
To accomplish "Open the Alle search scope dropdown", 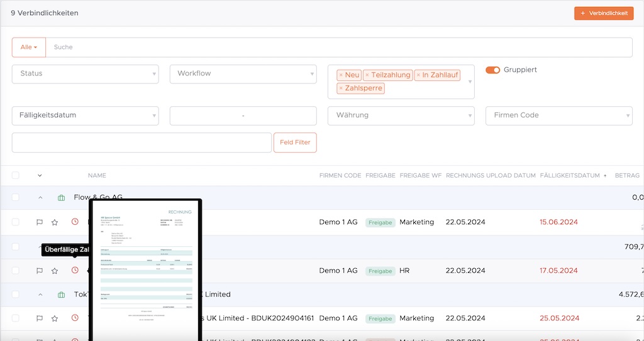I will pyautogui.click(x=29, y=47).
